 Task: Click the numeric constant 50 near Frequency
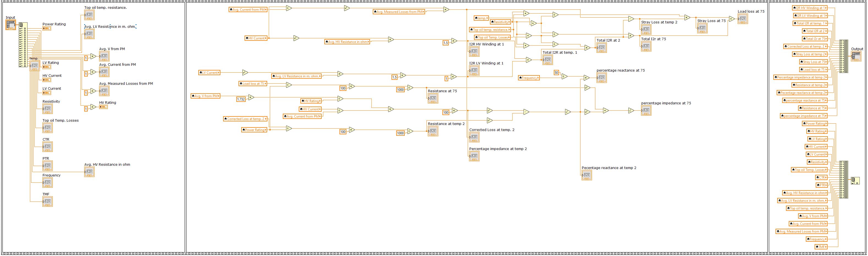click(x=556, y=72)
